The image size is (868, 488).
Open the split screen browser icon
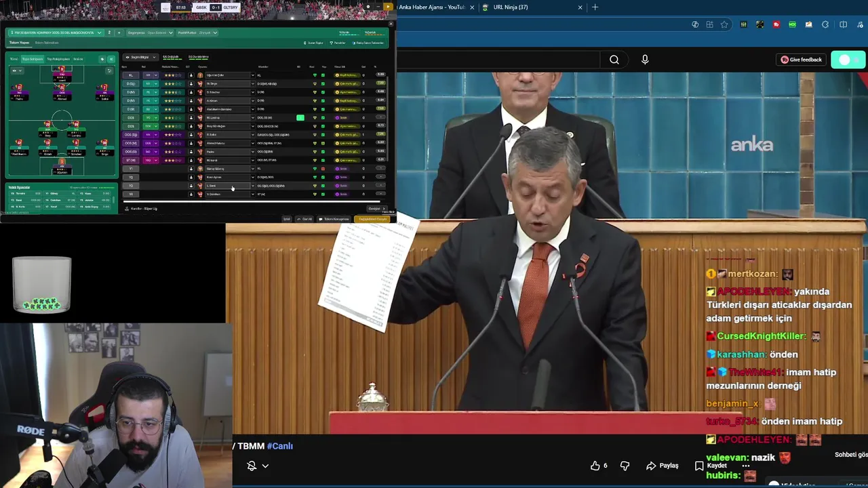click(x=843, y=24)
